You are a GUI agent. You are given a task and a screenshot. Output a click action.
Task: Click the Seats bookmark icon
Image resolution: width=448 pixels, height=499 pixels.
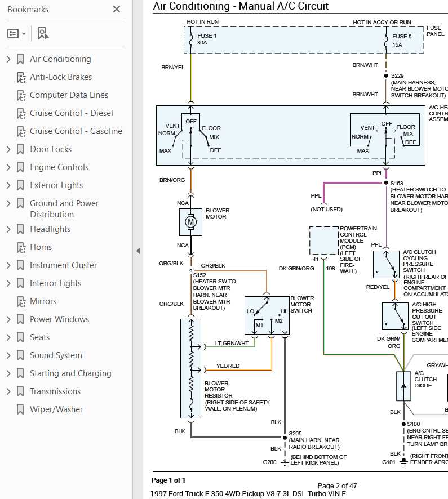click(x=20, y=337)
